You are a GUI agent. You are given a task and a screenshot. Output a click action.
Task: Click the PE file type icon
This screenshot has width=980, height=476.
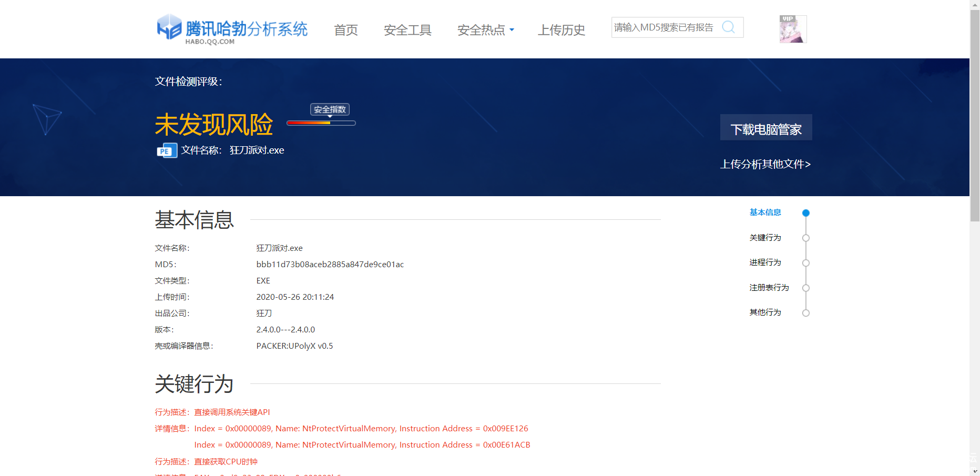(167, 150)
